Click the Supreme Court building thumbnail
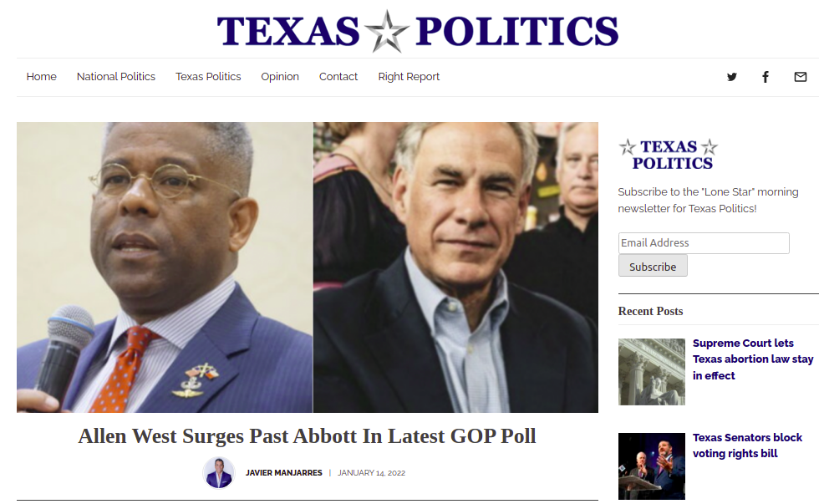This screenshot has height=504, width=824. point(652,372)
